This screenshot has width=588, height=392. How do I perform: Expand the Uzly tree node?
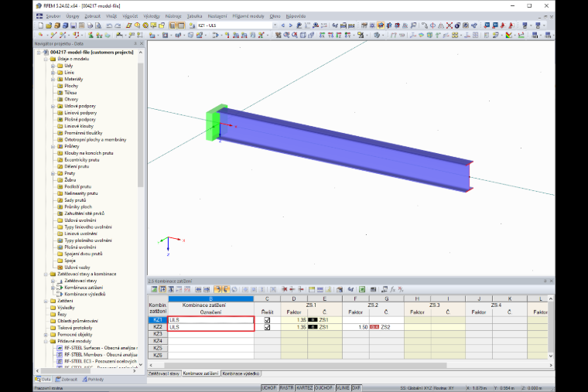53,66
